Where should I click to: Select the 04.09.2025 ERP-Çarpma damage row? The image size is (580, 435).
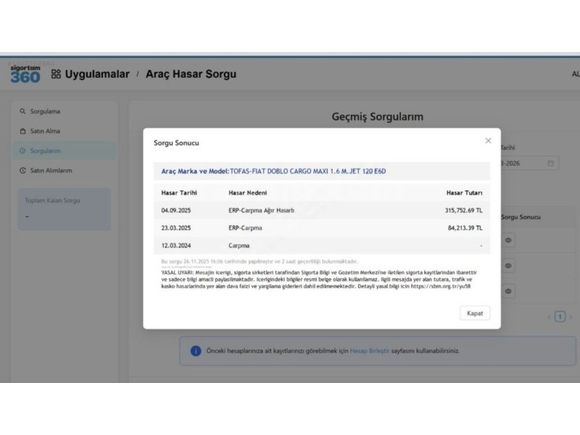[322, 210]
